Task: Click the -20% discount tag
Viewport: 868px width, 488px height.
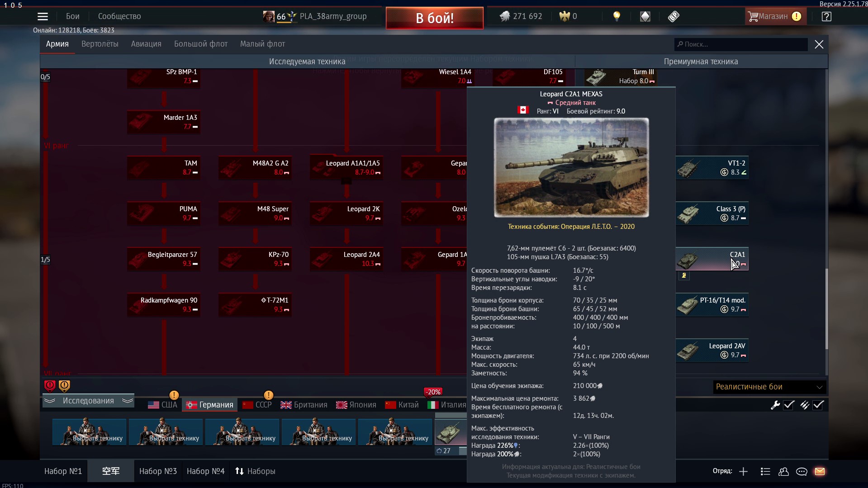Action: coord(433,392)
